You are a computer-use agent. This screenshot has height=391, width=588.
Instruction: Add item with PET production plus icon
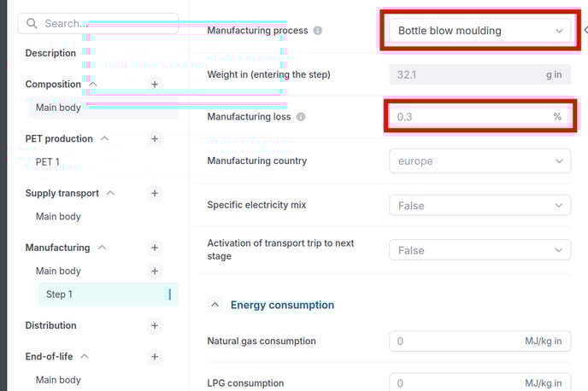pyautogui.click(x=155, y=139)
